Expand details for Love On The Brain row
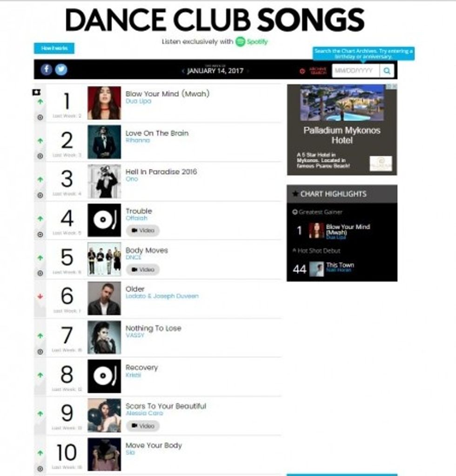 click(40, 156)
